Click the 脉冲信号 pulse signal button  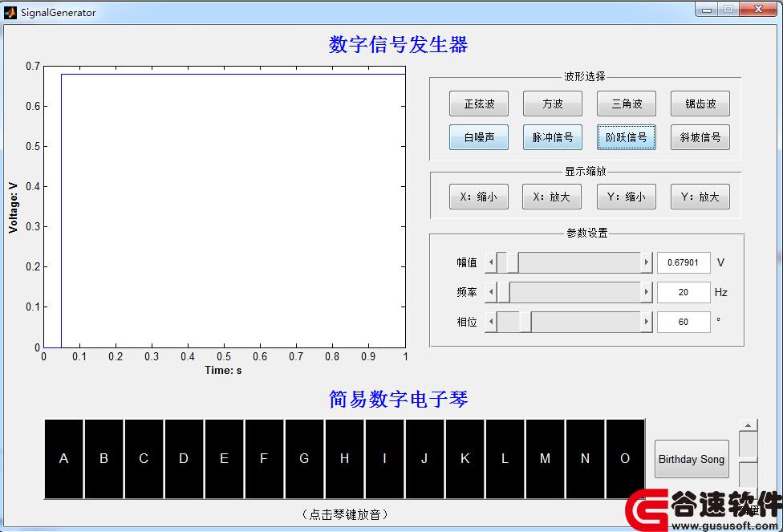click(x=552, y=137)
